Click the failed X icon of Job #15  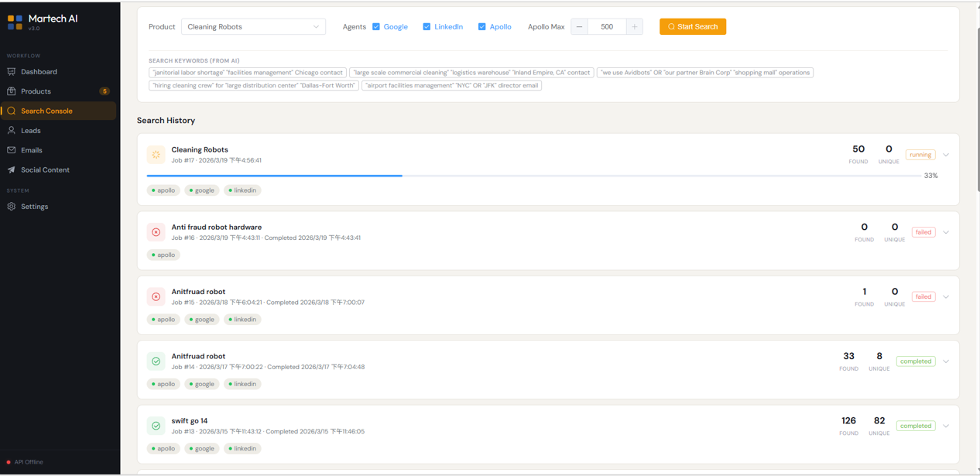click(156, 296)
